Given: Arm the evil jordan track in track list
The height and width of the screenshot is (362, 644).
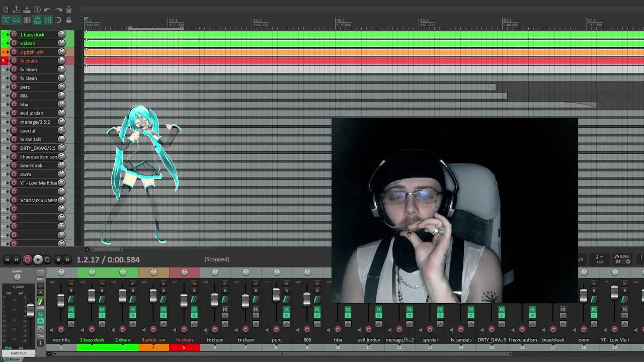Looking at the screenshot, I should click(x=14, y=113).
